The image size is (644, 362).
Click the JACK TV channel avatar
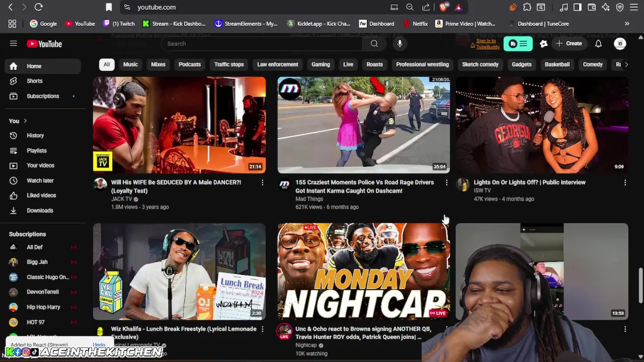[x=100, y=185]
